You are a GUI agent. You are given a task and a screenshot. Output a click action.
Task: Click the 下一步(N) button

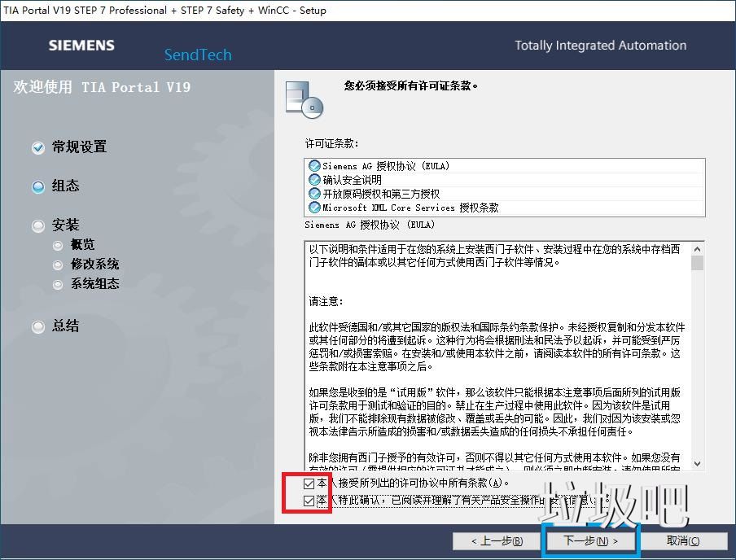589,541
